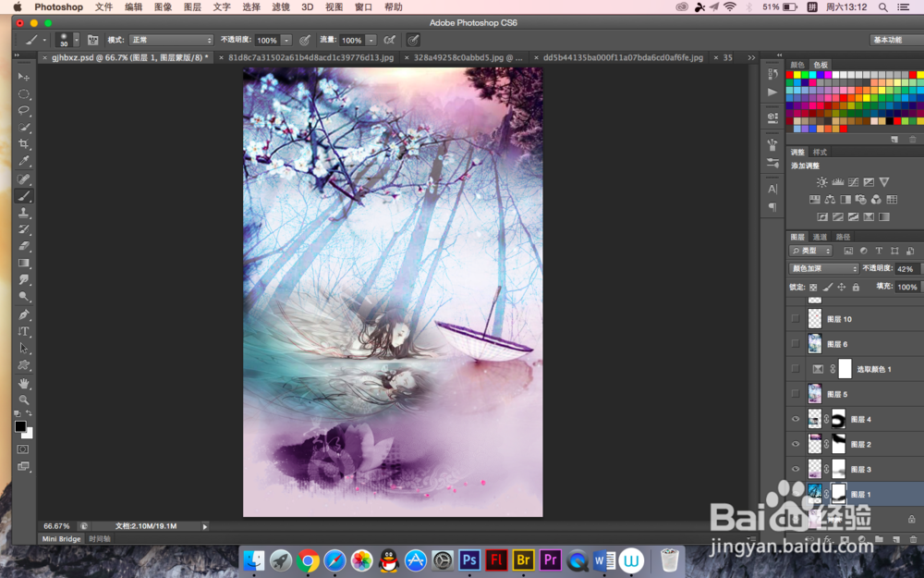The width and height of the screenshot is (924, 578).
Task: Open the Character panel icon
Action: [772, 190]
